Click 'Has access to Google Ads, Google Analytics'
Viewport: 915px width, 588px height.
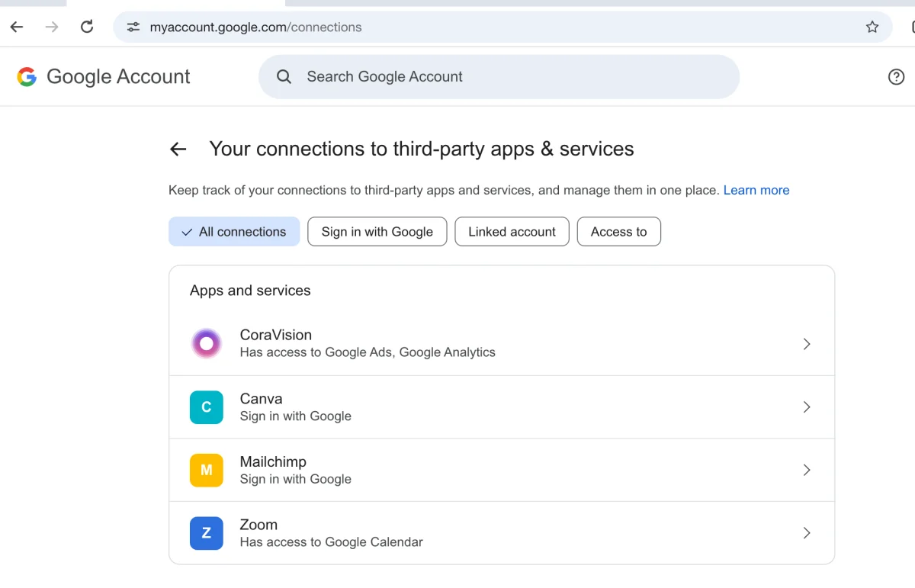368,352
